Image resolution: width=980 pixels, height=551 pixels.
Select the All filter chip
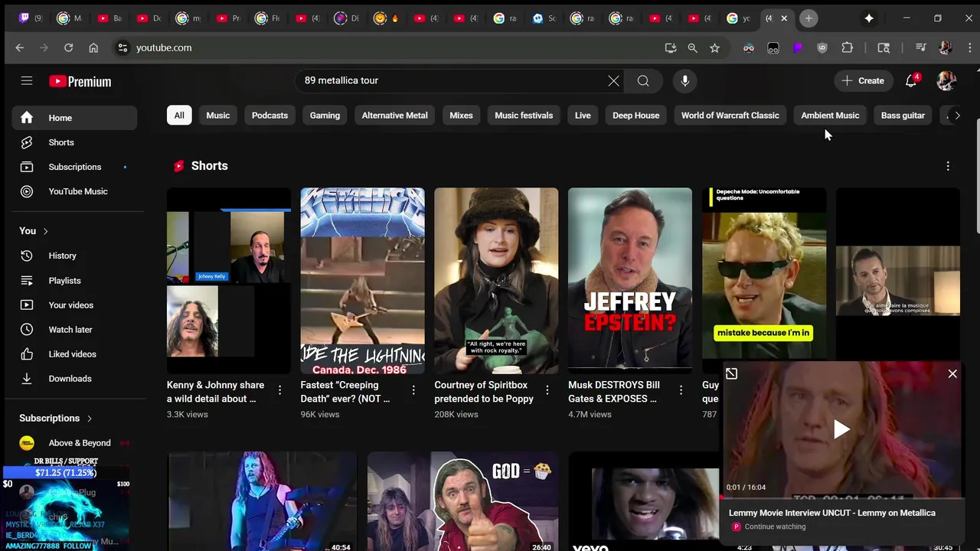179,116
